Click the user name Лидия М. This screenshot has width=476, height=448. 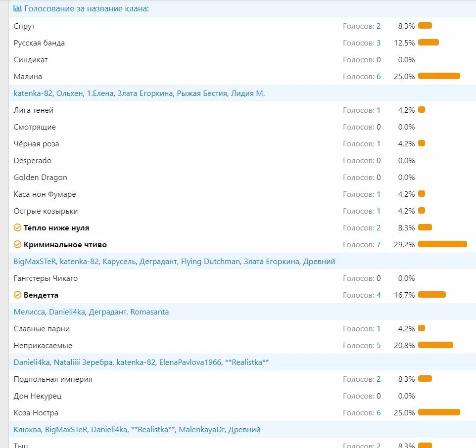[248, 93]
